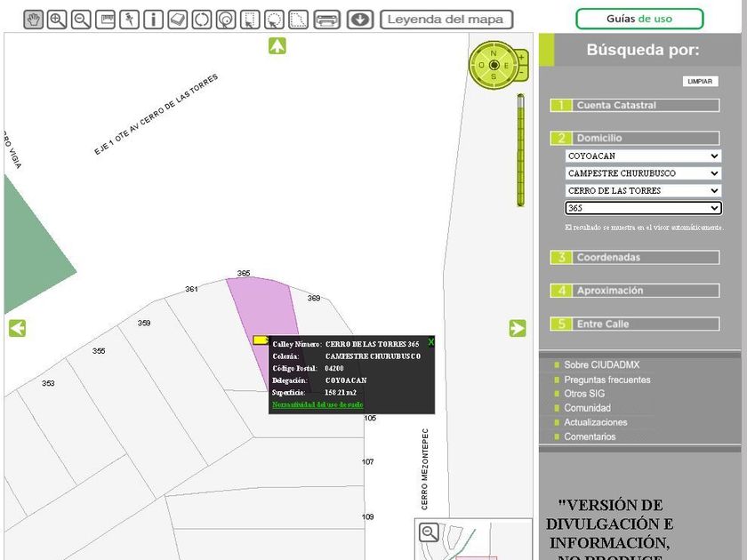
Task: Open Otros SIG menu item
Action: coord(584,393)
